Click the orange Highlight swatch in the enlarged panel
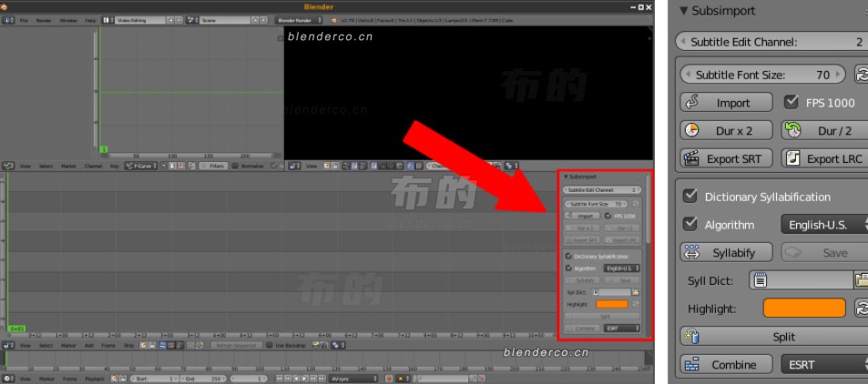This screenshot has height=384, width=868. (x=804, y=308)
